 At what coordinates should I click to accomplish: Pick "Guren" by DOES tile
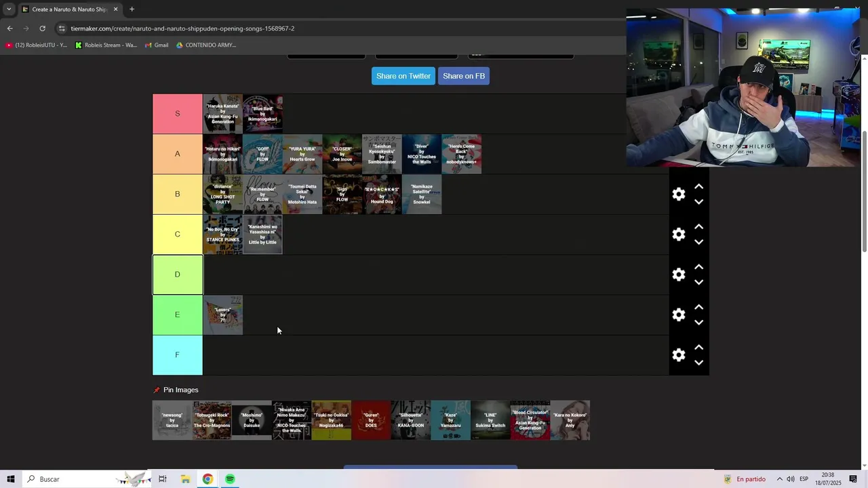click(371, 420)
